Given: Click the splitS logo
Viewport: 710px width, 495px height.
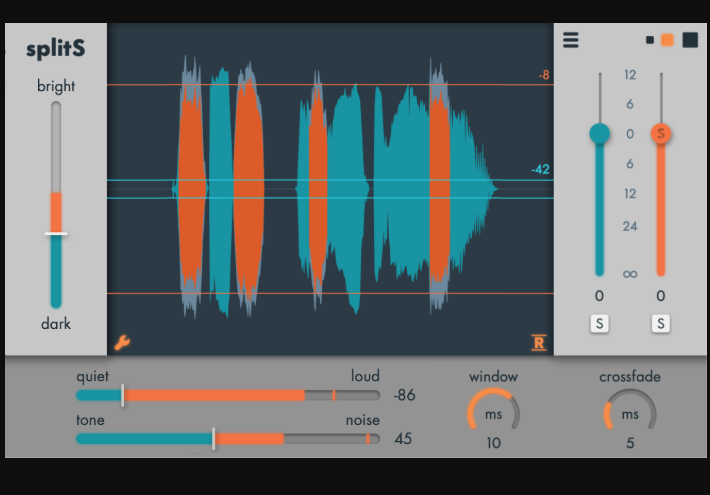Looking at the screenshot, I should (55, 48).
